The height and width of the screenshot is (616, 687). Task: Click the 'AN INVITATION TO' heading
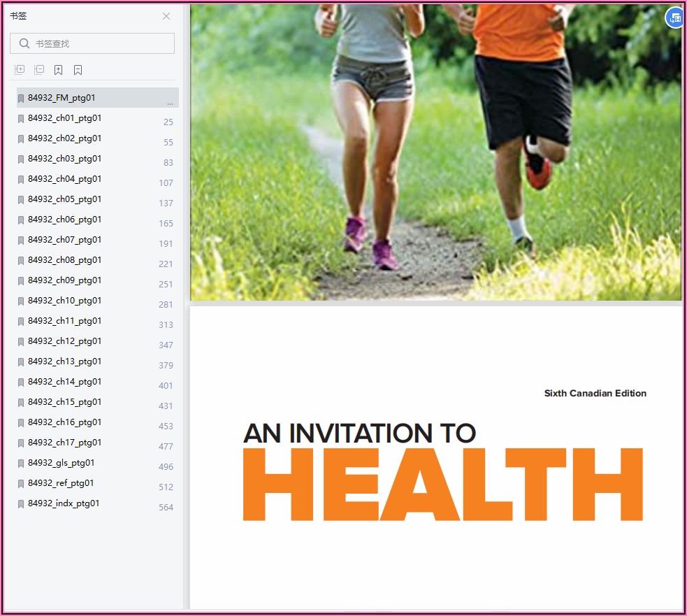click(x=360, y=434)
